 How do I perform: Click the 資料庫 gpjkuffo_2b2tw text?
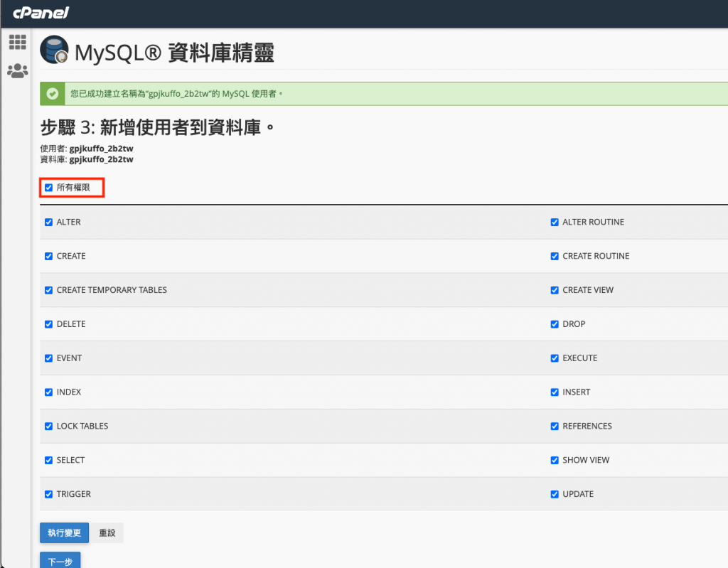pos(87,159)
